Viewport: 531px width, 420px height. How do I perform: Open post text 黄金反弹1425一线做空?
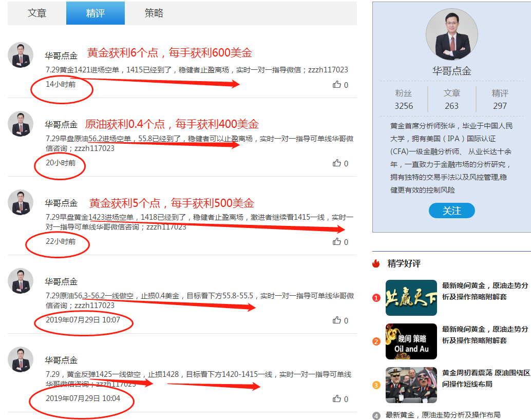pos(199,379)
